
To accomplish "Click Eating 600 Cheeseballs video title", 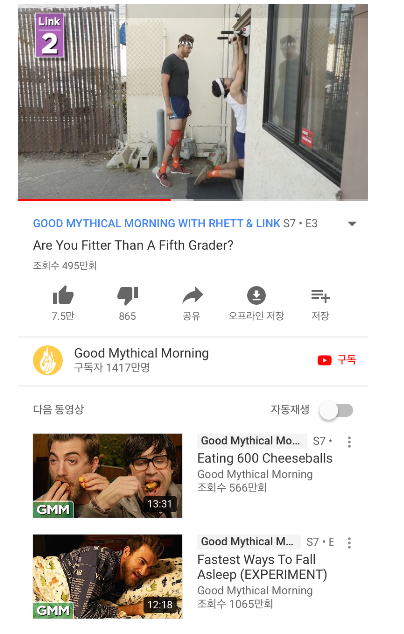I will click(265, 458).
